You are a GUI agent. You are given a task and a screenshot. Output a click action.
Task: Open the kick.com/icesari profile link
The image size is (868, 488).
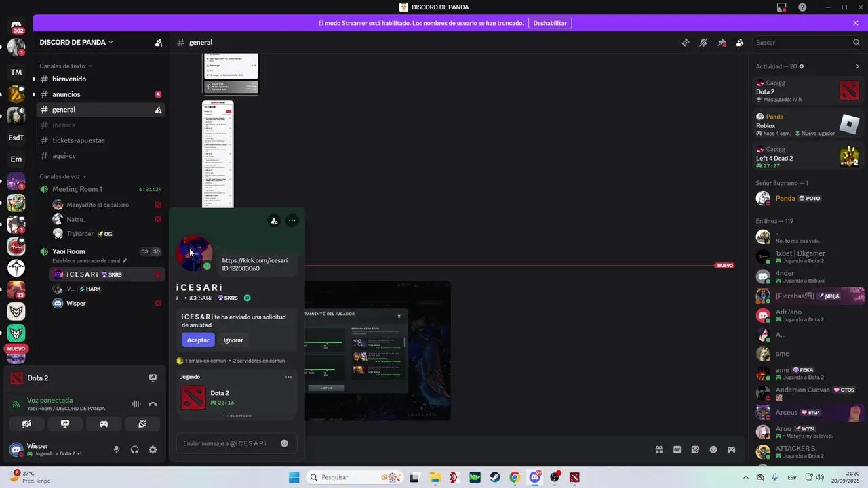(x=255, y=260)
